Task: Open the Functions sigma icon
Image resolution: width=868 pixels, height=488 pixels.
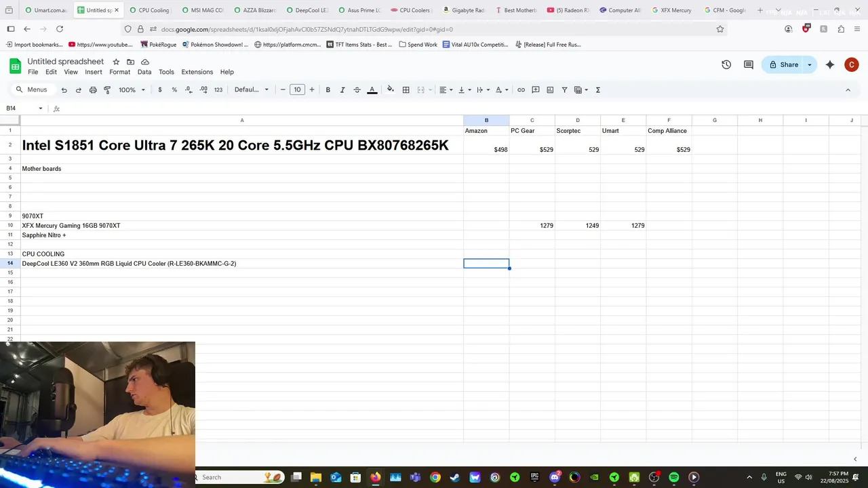Action: click(x=598, y=90)
